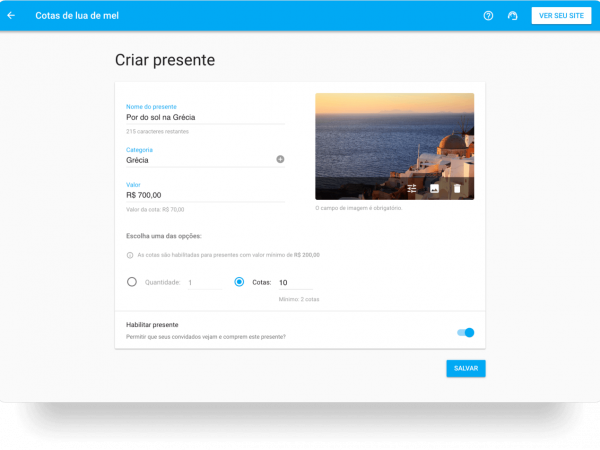Click the '215 caracteres restantes' hint text
The width and height of the screenshot is (600, 450).
tap(157, 132)
